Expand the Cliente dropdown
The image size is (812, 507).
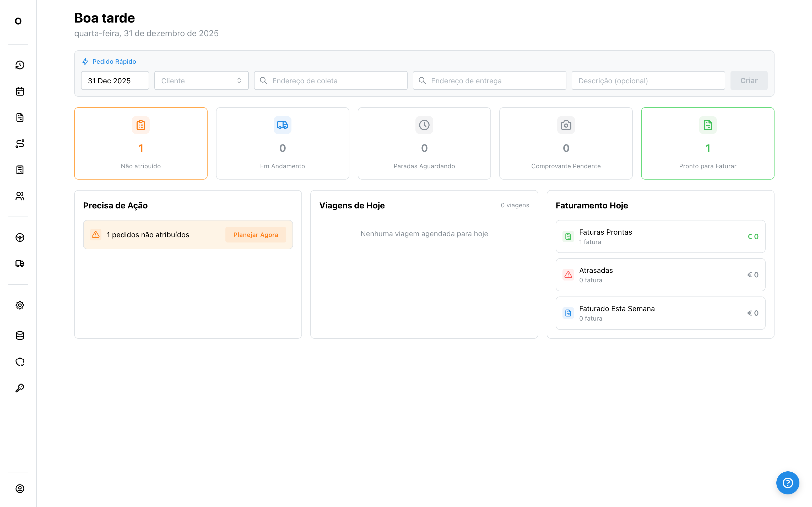(201, 80)
